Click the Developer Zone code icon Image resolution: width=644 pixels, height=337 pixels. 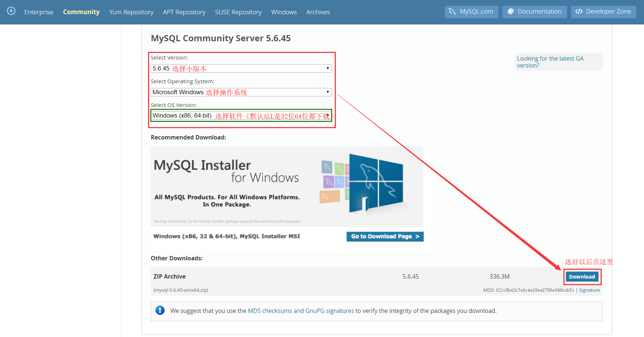click(579, 12)
